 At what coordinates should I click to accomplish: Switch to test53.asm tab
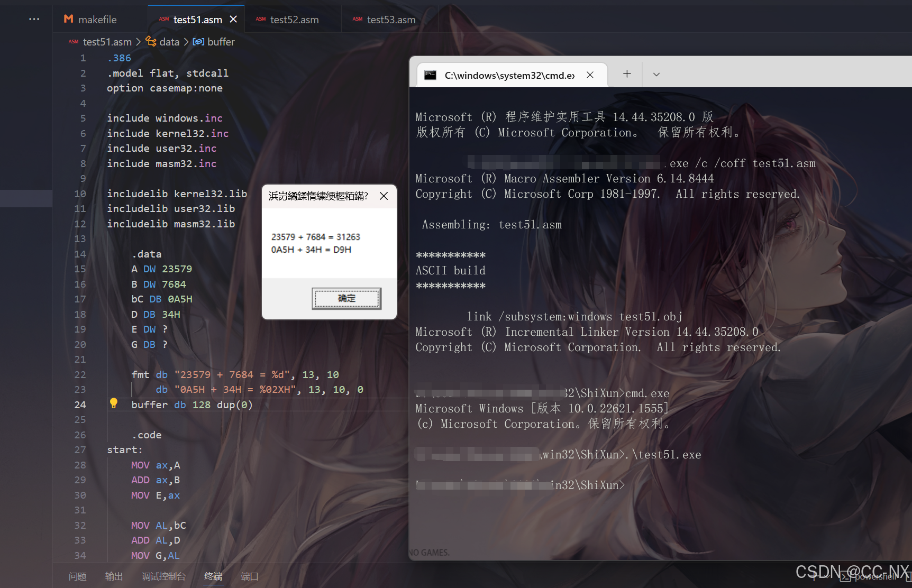coord(390,20)
